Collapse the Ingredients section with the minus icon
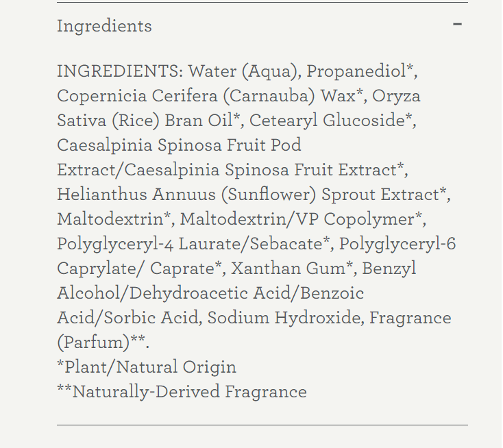This screenshot has height=448, width=503. [x=457, y=24]
